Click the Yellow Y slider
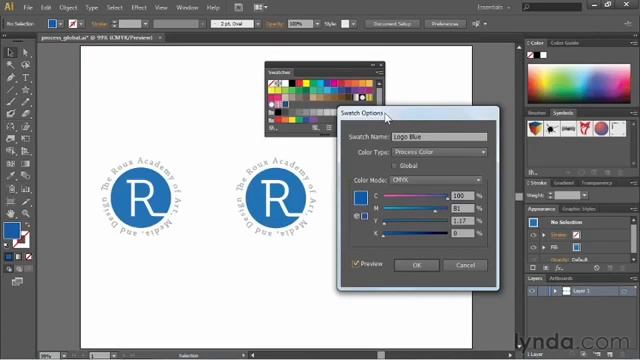Image resolution: width=640 pixels, height=360 pixels. click(416, 221)
